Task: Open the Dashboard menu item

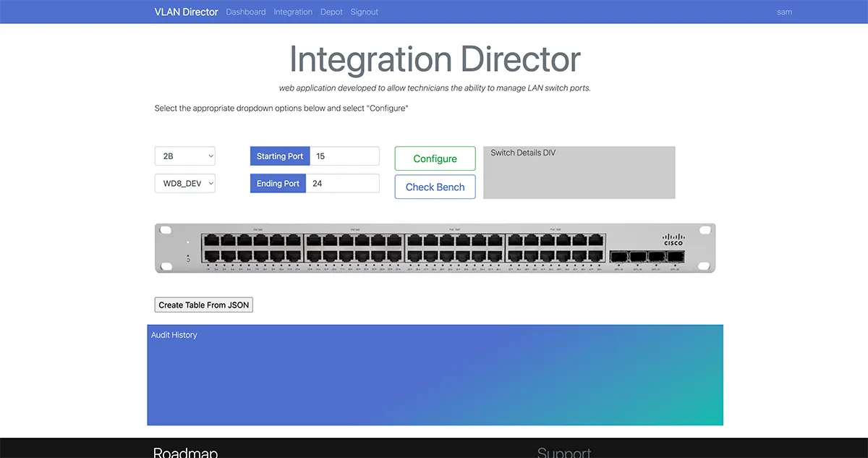Action: [x=246, y=12]
